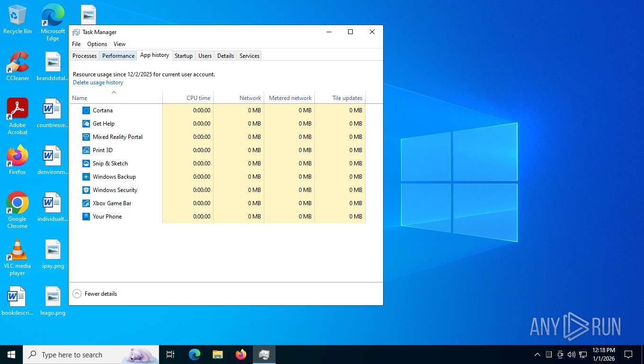Select countriesse... Word document on desktop

[53, 113]
